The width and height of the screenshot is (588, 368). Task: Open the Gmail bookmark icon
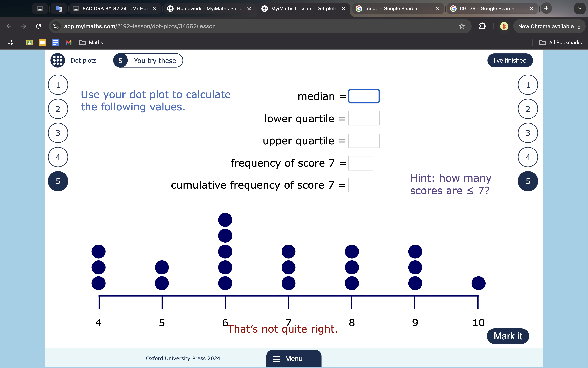click(x=69, y=43)
